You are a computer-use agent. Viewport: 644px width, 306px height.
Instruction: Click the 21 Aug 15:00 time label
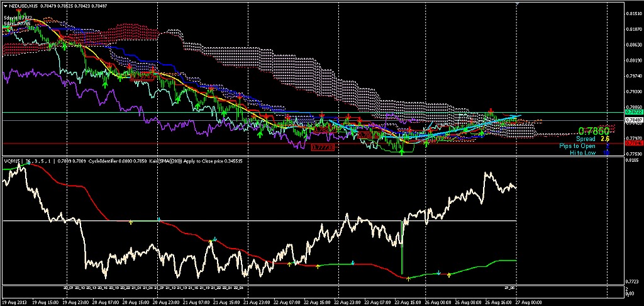(x=226, y=302)
